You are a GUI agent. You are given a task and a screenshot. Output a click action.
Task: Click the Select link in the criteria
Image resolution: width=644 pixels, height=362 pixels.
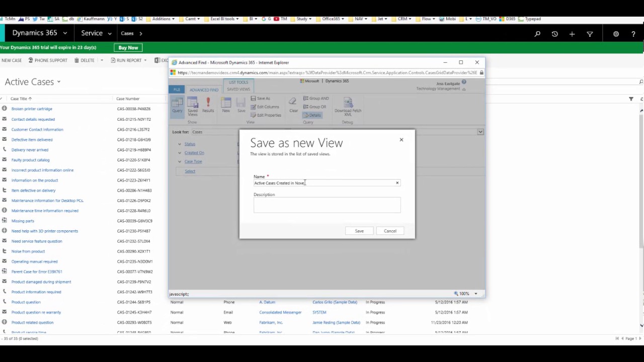click(x=190, y=171)
